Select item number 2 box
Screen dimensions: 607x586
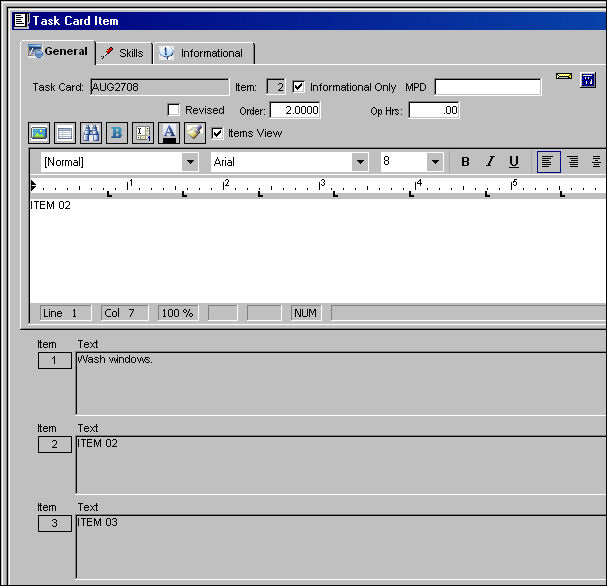55,444
